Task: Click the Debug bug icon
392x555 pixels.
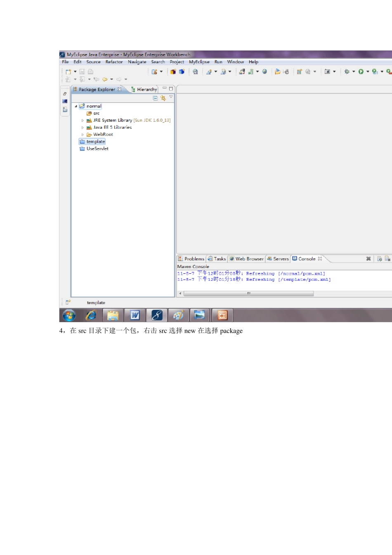Action: coord(347,72)
